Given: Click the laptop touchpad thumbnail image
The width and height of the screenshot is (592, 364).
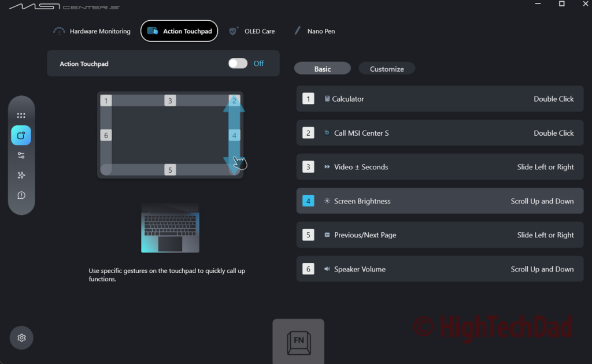Looking at the screenshot, I should (170, 228).
